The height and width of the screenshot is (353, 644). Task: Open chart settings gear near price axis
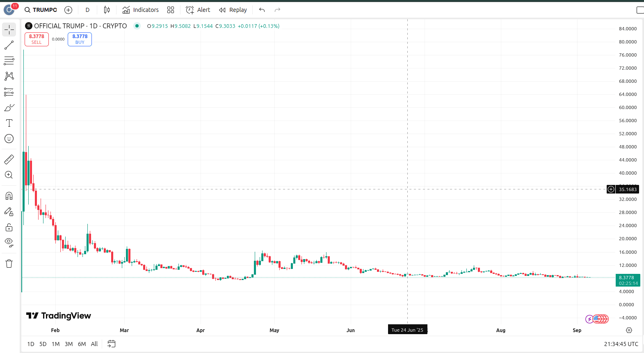[629, 330]
